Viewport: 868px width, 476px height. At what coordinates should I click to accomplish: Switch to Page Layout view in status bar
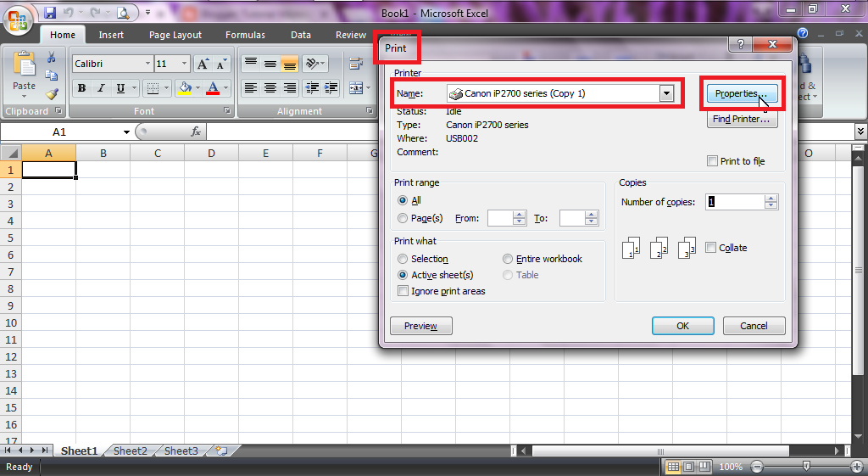click(x=688, y=467)
